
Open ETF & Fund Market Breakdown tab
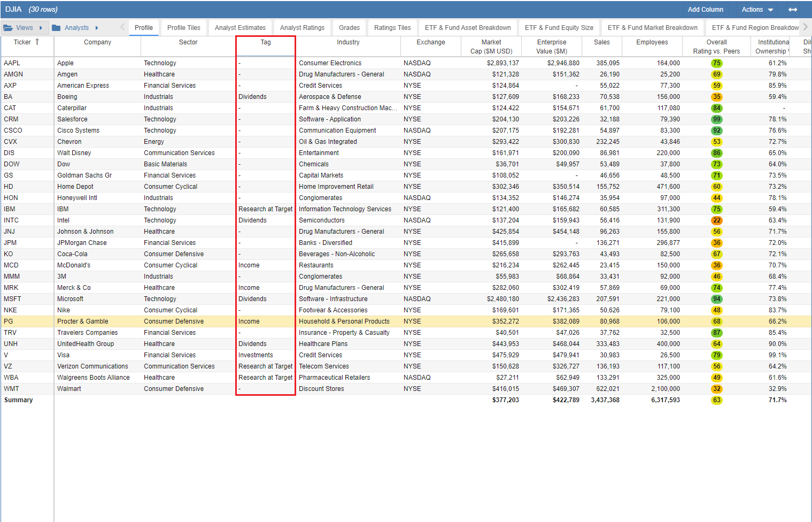click(x=653, y=28)
